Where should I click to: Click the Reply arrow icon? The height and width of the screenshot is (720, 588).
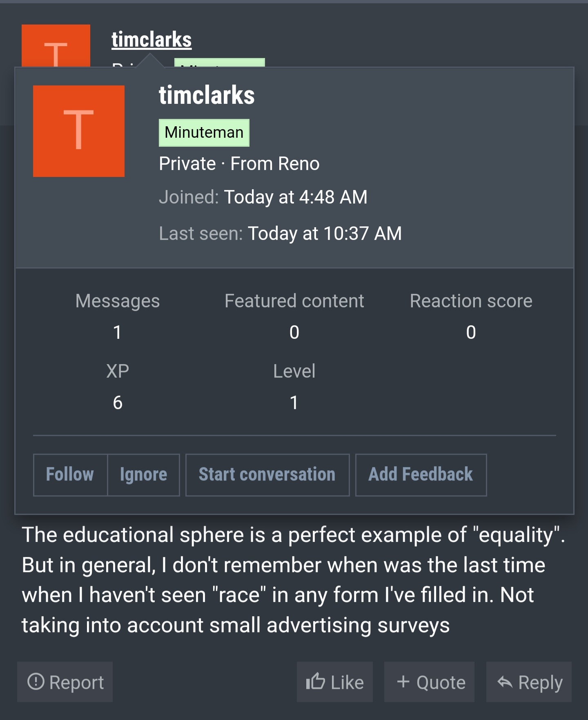coord(505,682)
